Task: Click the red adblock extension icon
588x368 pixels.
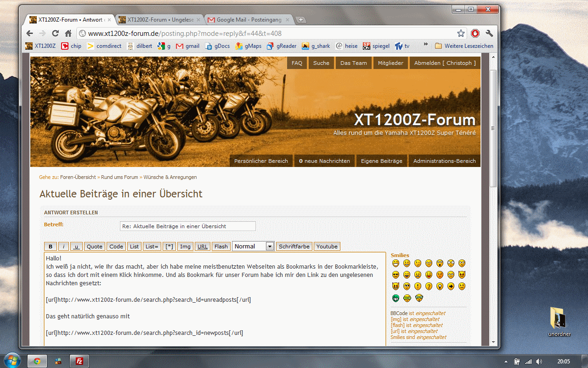Action: coord(475,33)
